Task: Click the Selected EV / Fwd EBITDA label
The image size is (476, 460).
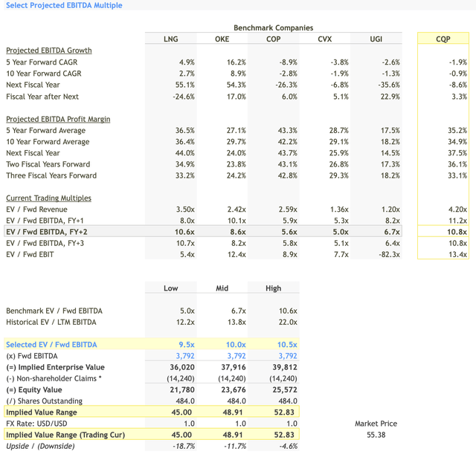Action: pyautogui.click(x=51, y=345)
